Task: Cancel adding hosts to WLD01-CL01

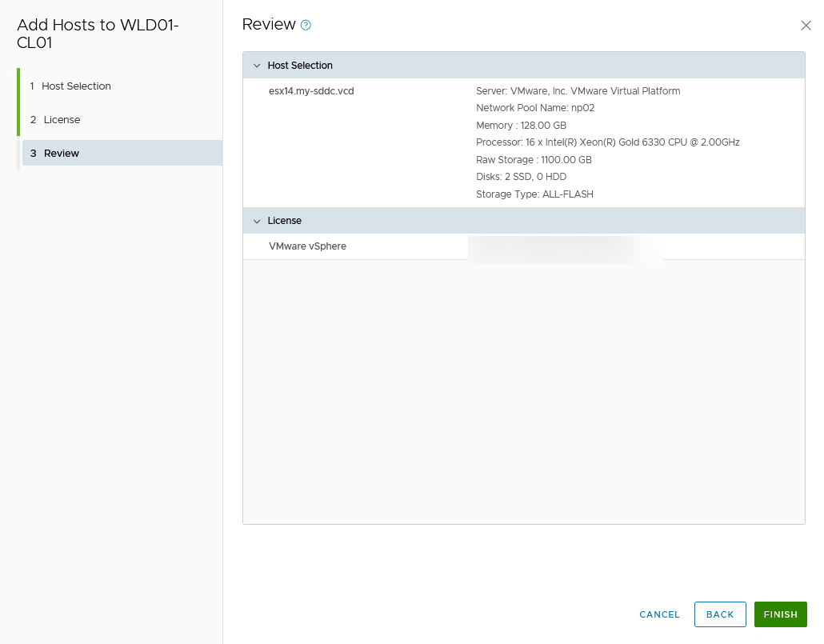Action: click(x=659, y=614)
